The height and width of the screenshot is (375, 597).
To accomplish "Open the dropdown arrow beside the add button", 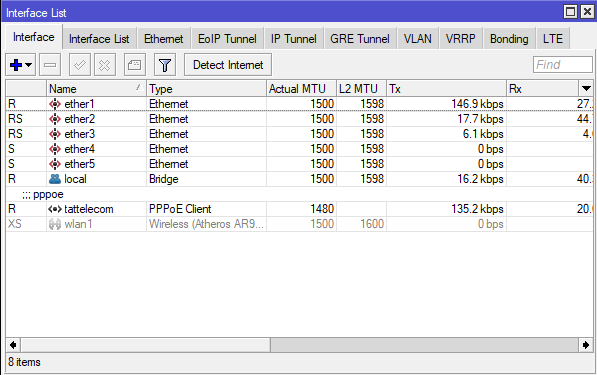I will click(x=29, y=65).
